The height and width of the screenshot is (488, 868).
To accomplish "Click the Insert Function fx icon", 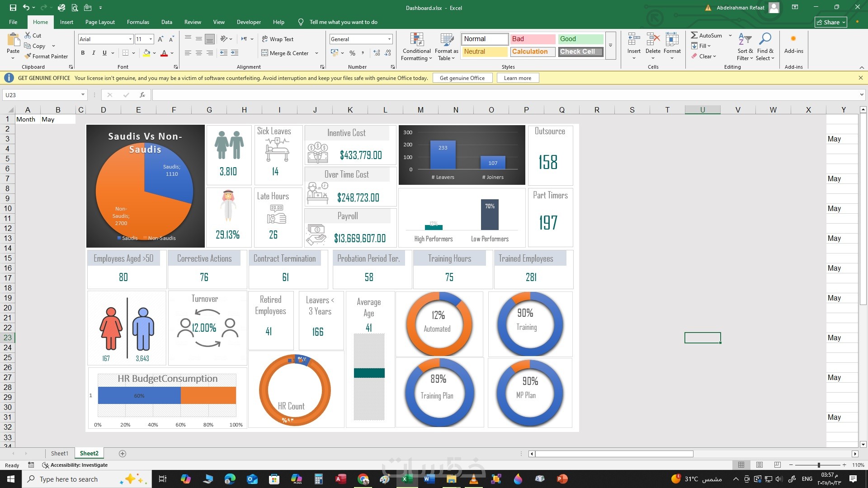I will pyautogui.click(x=142, y=95).
